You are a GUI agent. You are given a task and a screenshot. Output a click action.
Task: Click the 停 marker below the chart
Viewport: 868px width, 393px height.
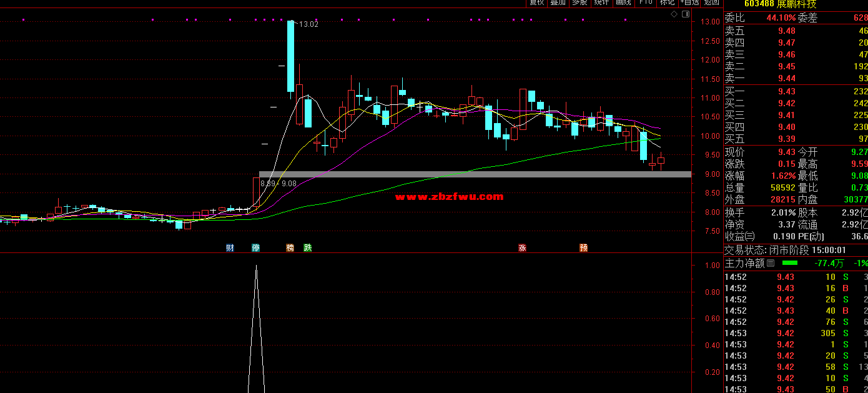tap(255, 248)
